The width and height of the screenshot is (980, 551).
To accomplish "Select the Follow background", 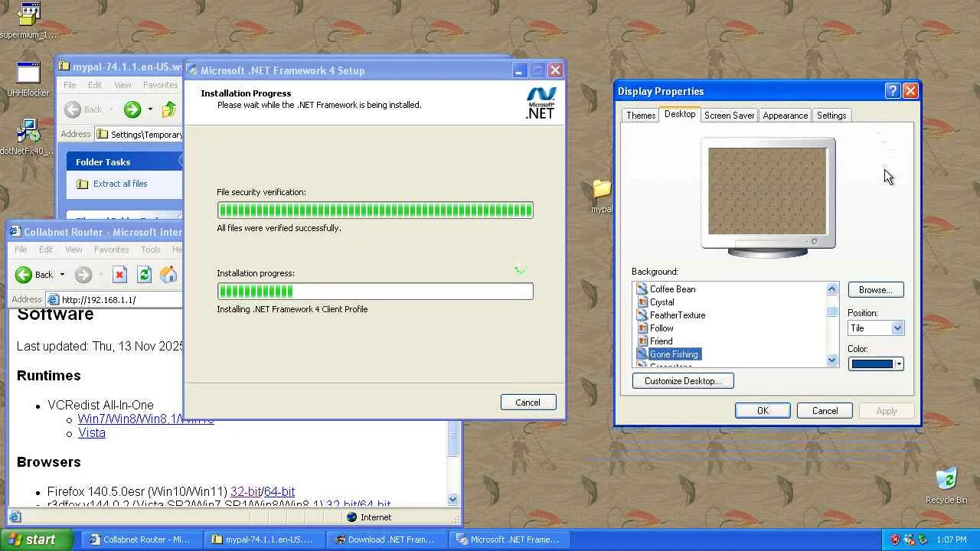I will point(661,328).
